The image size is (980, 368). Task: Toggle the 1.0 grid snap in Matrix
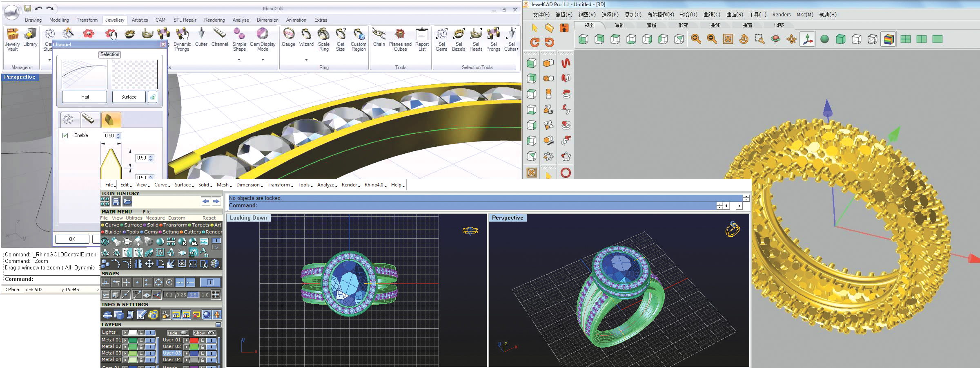[205, 294]
